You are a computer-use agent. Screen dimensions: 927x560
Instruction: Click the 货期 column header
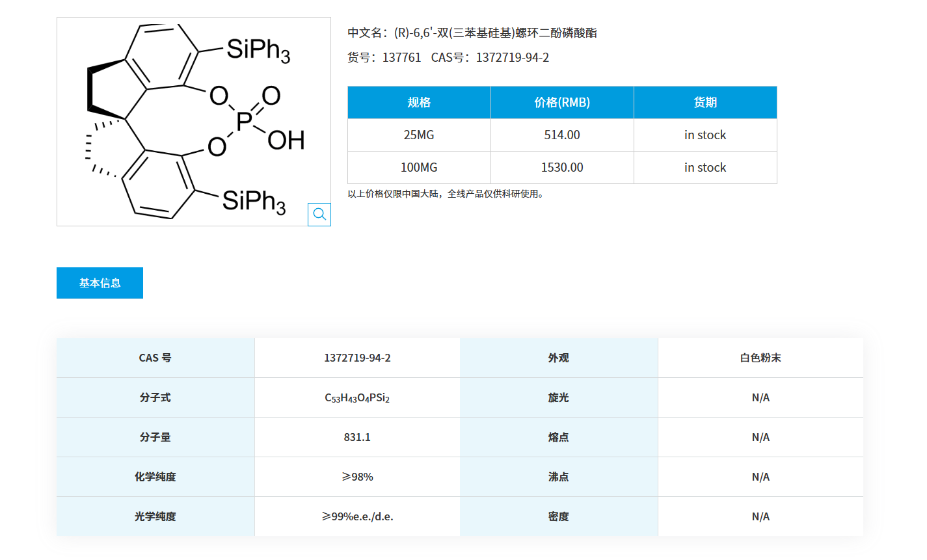point(705,102)
